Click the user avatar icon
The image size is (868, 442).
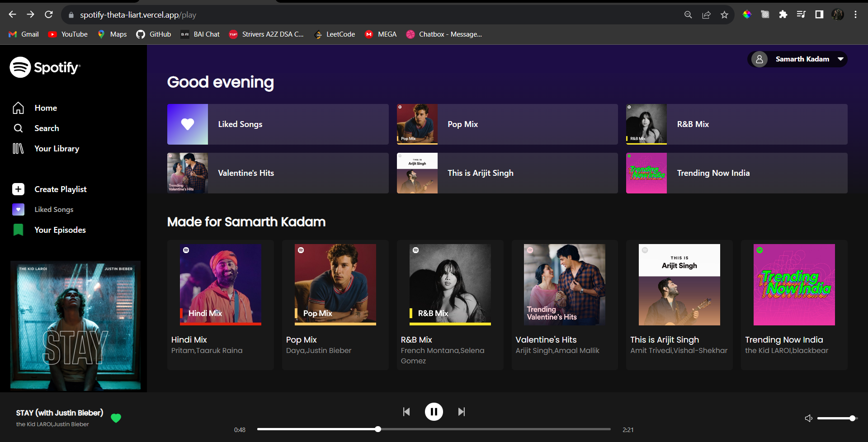coord(759,59)
